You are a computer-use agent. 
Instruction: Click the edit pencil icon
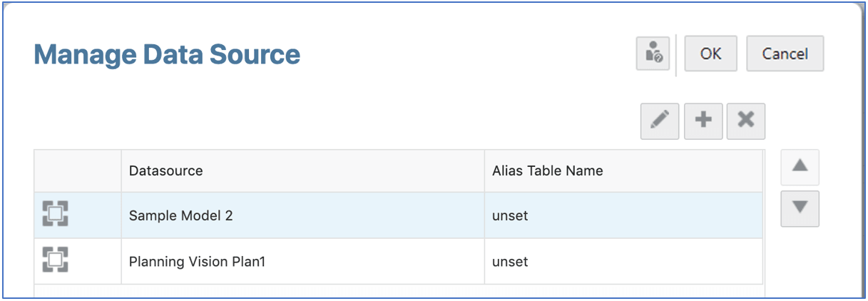coord(660,121)
